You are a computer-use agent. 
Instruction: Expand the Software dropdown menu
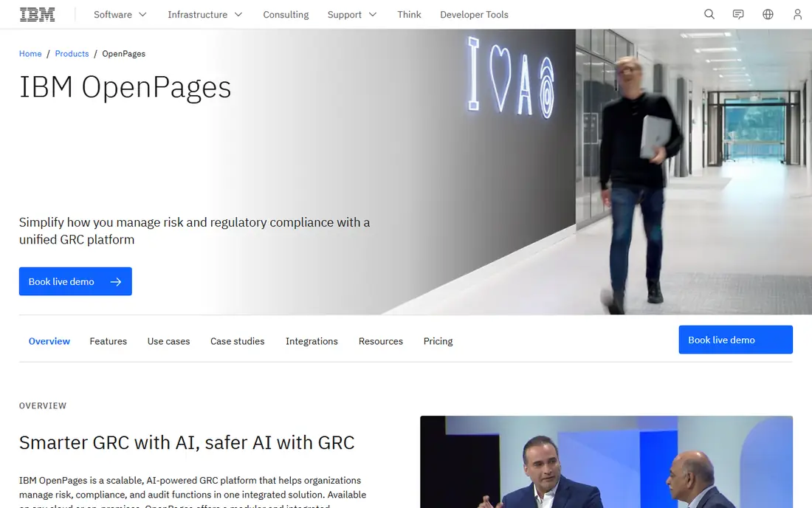coord(120,15)
